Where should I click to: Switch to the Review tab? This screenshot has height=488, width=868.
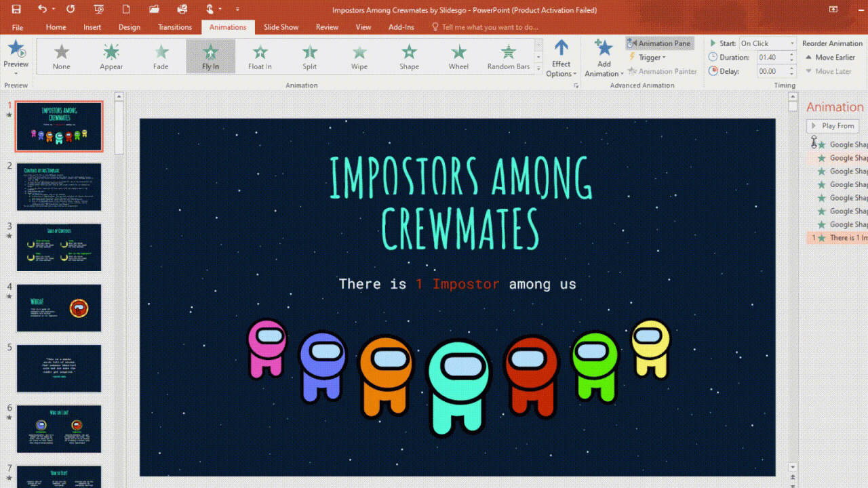click(327, 27)
